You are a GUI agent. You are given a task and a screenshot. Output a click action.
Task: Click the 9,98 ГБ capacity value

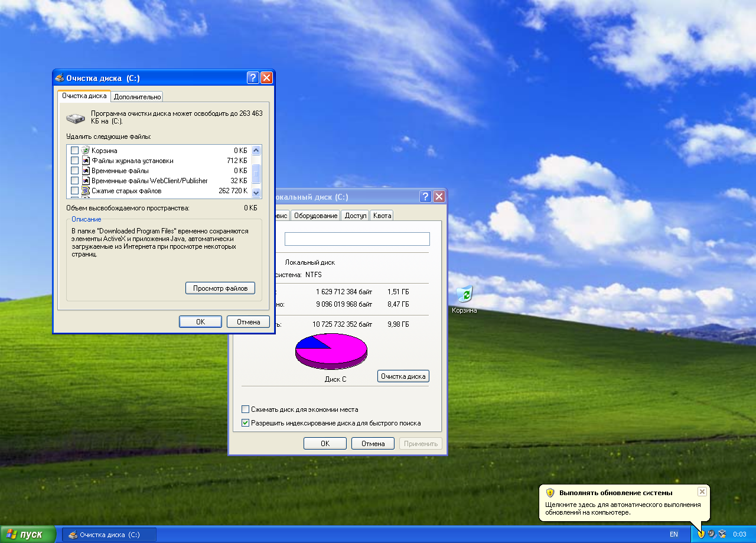tap(398, 324)
